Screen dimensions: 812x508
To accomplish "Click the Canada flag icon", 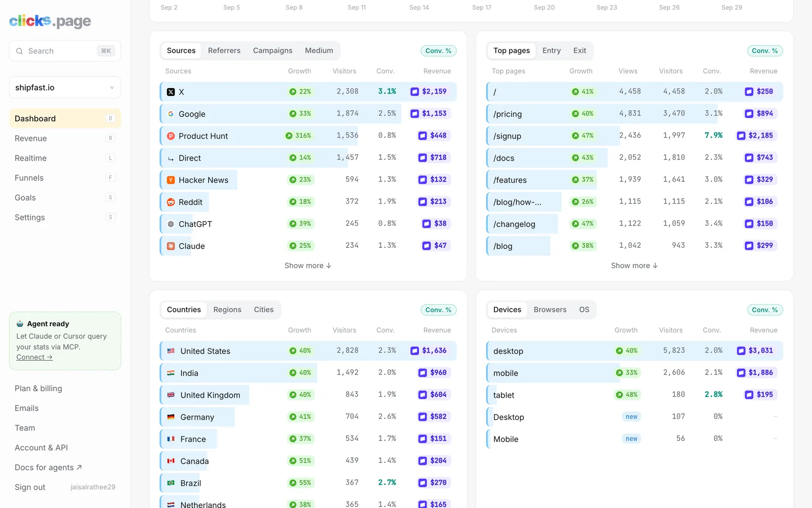I will [x=171, y=461].
